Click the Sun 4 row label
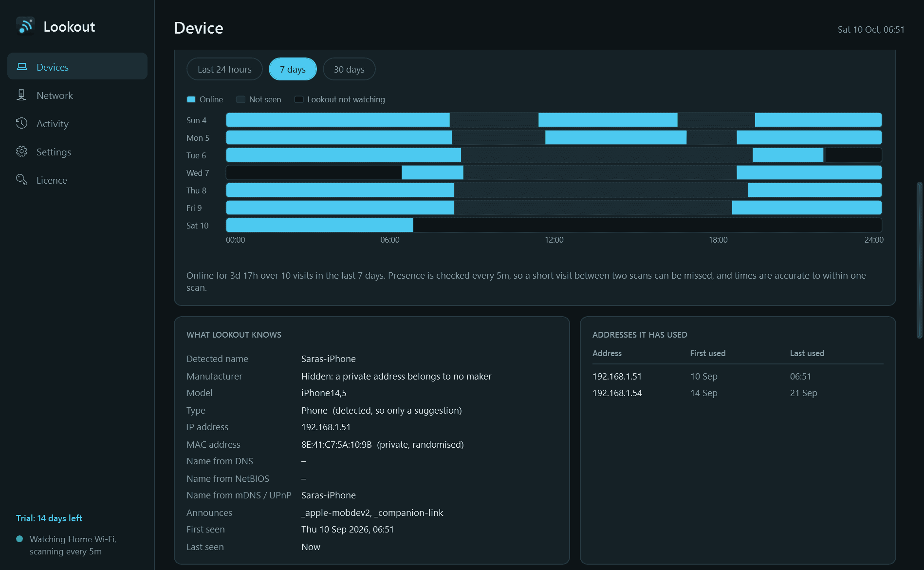The image size is (924, 570). pyautogui.click(x=196, y=120)
